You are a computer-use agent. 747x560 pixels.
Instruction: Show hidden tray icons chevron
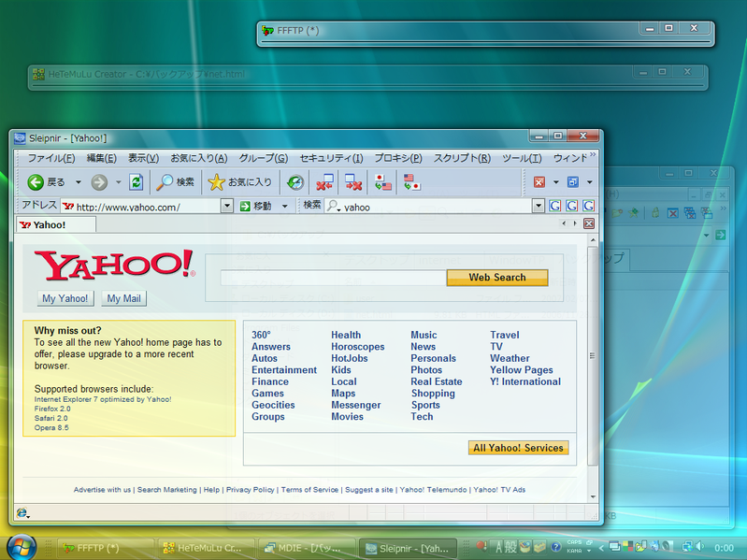pyautogui.click(x=601, y=548)
